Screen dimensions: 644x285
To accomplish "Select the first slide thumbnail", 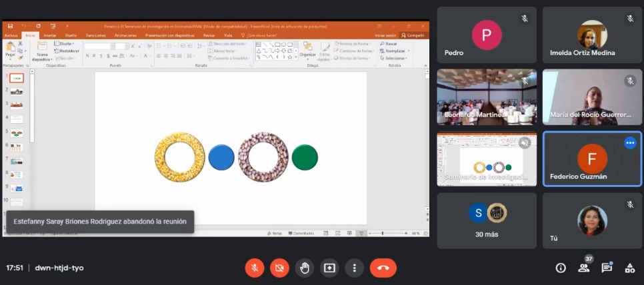I will [17, 78].
